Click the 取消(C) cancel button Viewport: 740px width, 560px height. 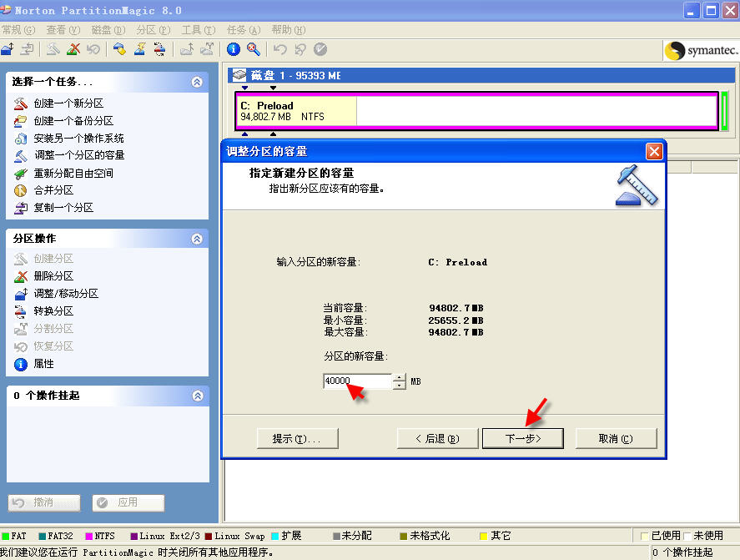(x=616, y=439)
